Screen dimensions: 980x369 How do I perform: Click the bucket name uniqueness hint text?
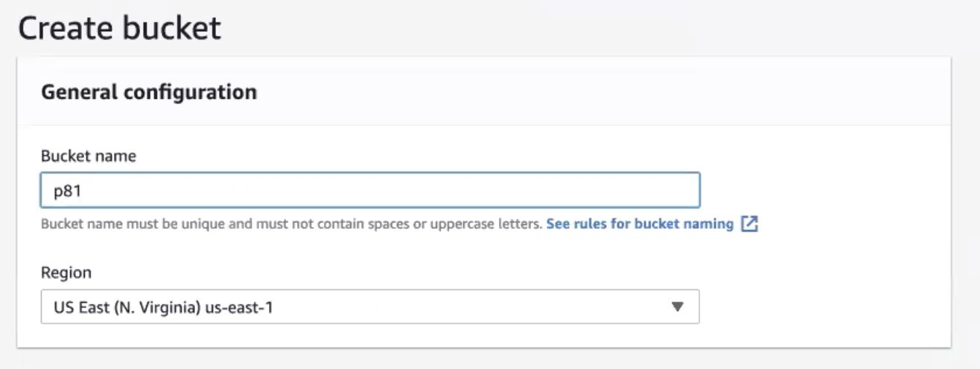click(x=292, y=224)
